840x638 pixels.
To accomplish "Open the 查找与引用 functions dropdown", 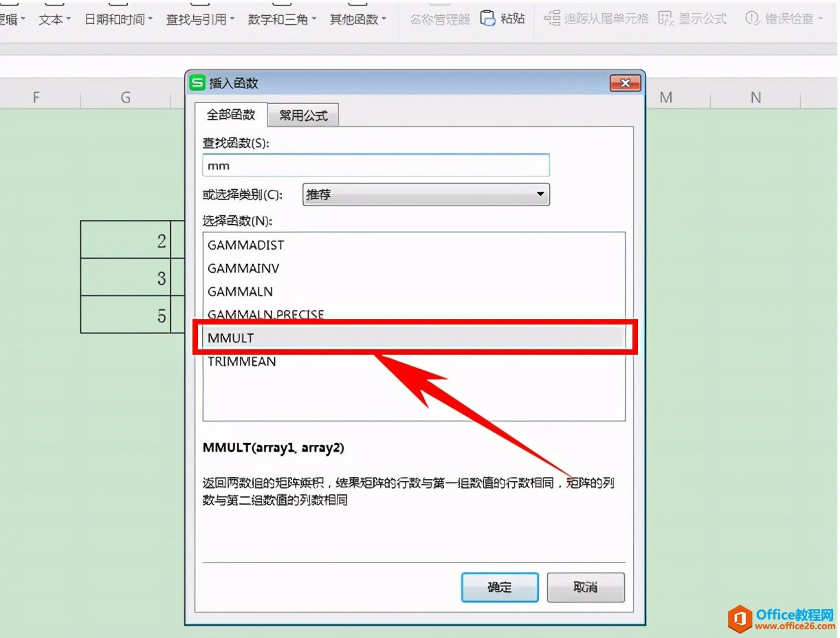I will click(200, 19).
